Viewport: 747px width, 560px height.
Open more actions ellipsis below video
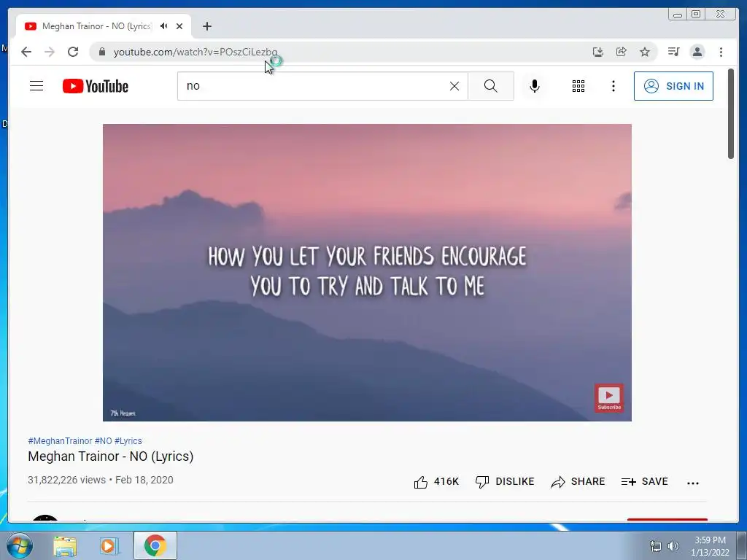693,483
